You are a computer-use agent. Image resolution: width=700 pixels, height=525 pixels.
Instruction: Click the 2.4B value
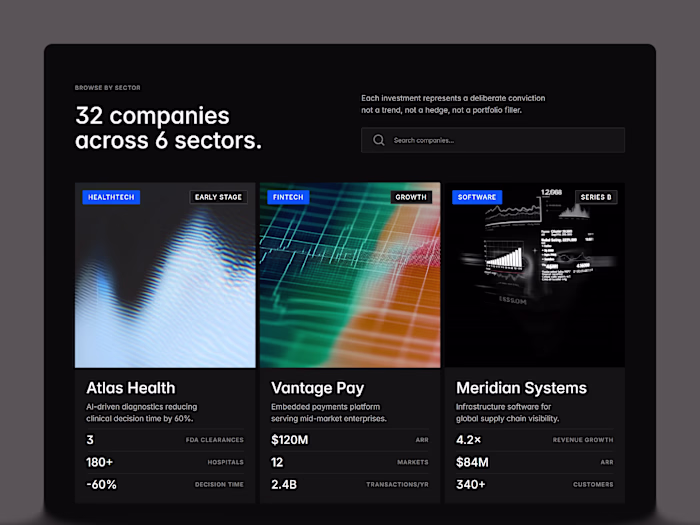(x=284, y=484)
